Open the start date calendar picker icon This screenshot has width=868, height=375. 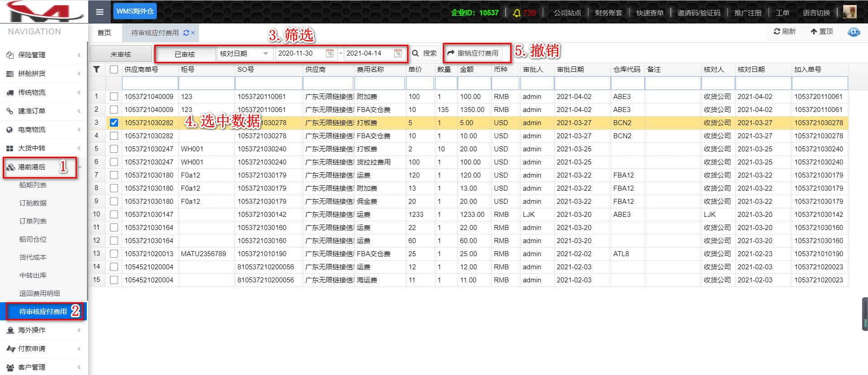330,53
